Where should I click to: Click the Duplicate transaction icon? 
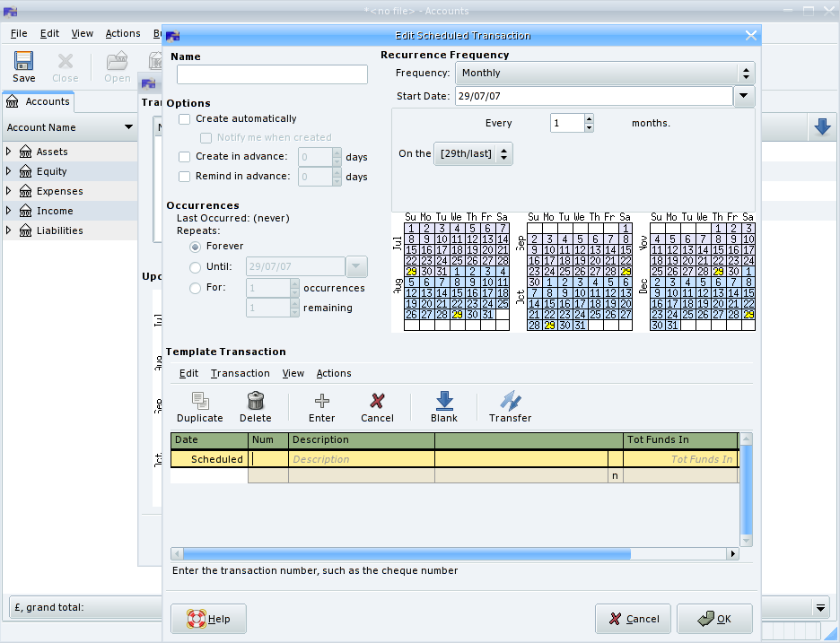(x=199, y=407)
